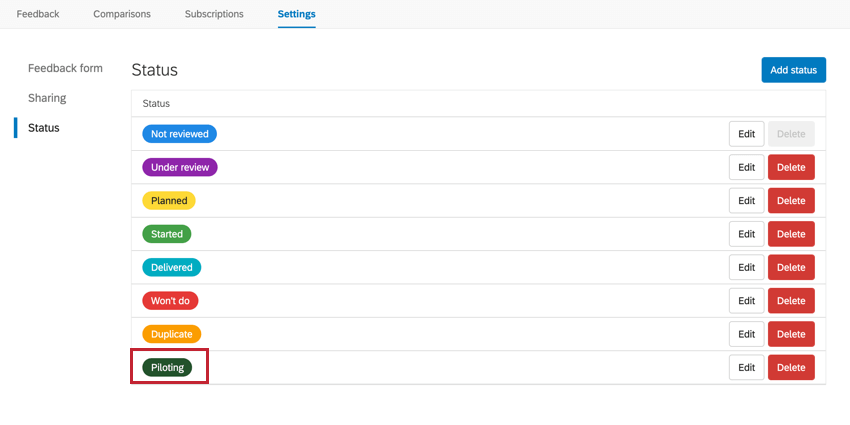Delete the Started status
This screenshot has width=850, height=425.
pyautogui.click(x=790, y=234)
